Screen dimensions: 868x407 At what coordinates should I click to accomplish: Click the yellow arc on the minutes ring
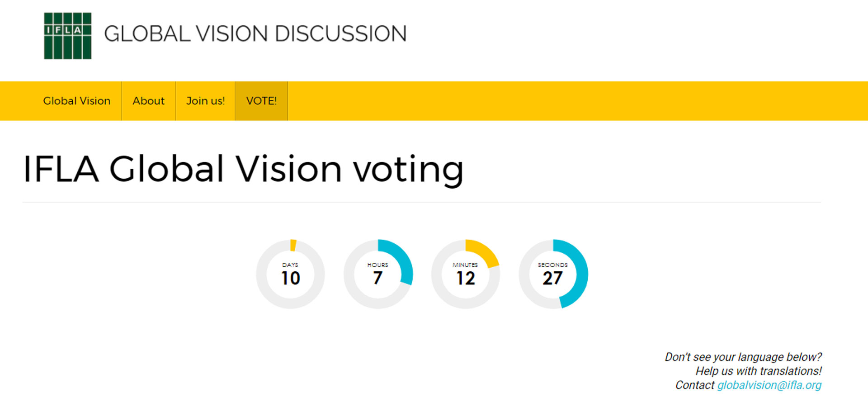tap(484, 251)
